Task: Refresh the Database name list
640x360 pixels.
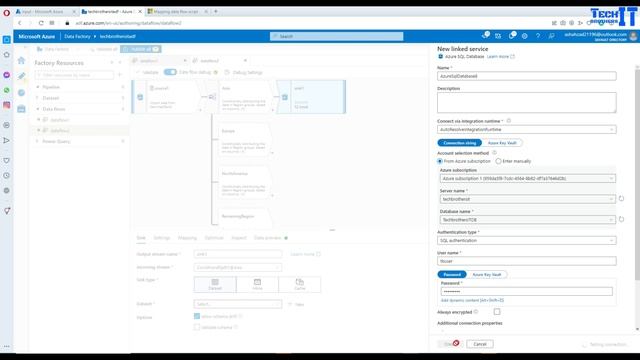Action: 621,219
